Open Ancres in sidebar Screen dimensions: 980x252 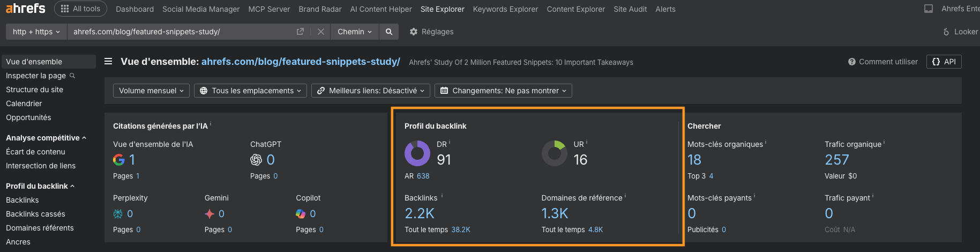pyautogui.click(x=18, y=242)
